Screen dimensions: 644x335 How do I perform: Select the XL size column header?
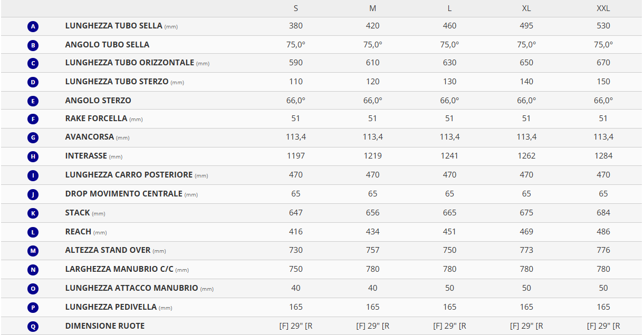[526, 8]
